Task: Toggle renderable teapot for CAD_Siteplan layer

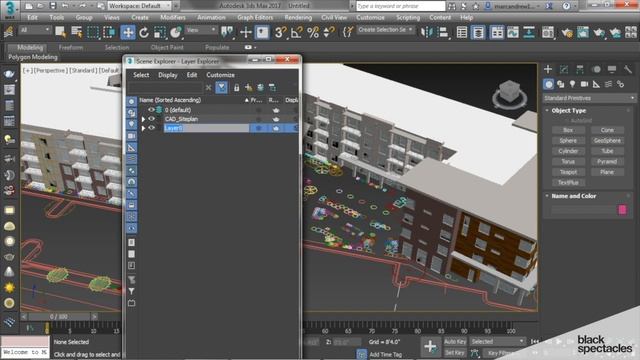Action: coord(276,119)
